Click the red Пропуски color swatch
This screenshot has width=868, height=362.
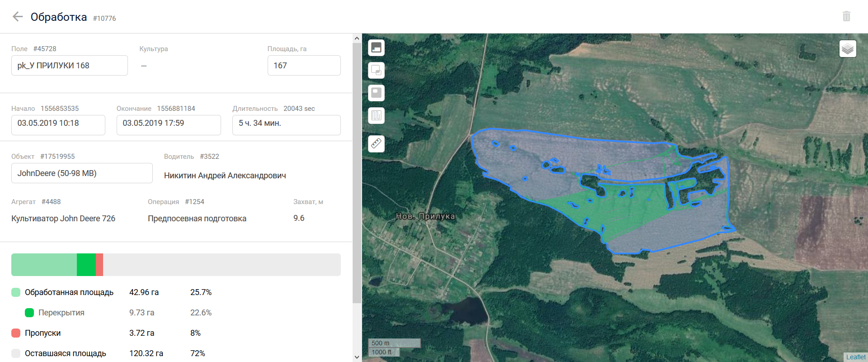coord(16,333)
